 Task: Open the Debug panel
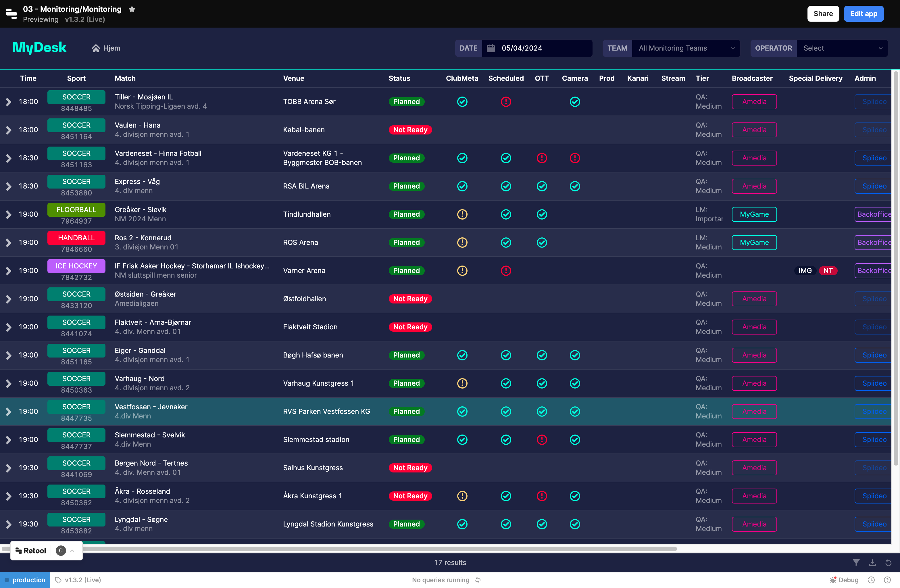[x=844, y=580]
